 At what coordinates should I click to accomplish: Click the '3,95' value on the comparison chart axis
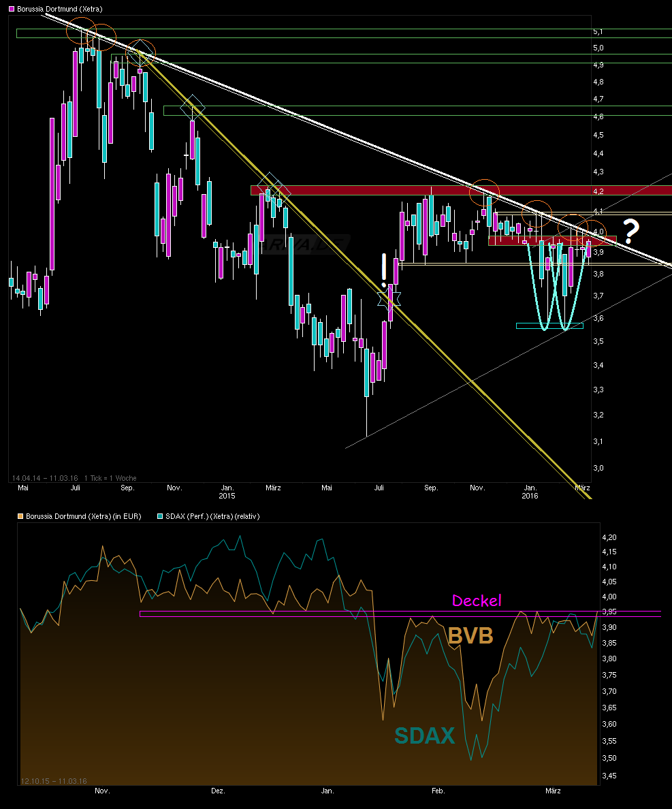pyautogui.click(x=609, y=612)
